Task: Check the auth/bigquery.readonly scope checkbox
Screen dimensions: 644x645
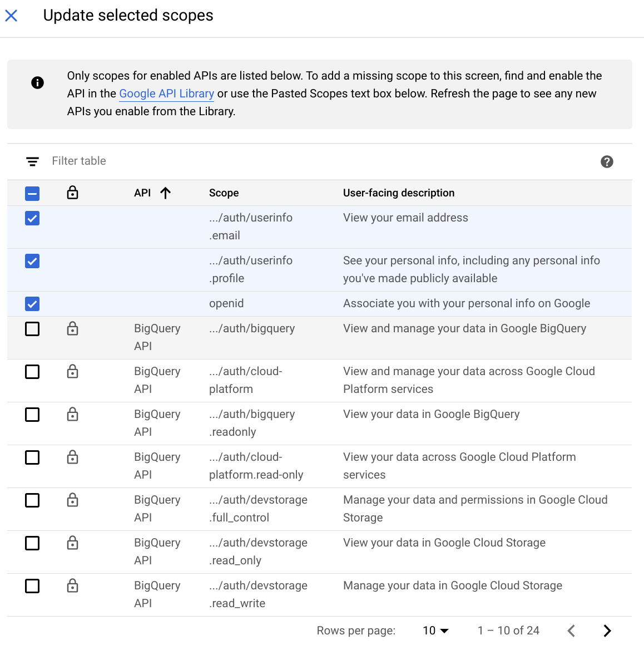Action: [32, 415]
